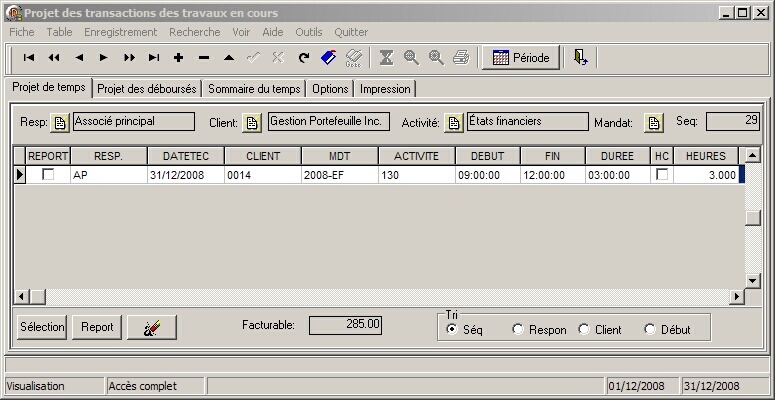Select the Séq sort radio button
The height and width of the screenshot is (400, 775).
tap(452, 329)
